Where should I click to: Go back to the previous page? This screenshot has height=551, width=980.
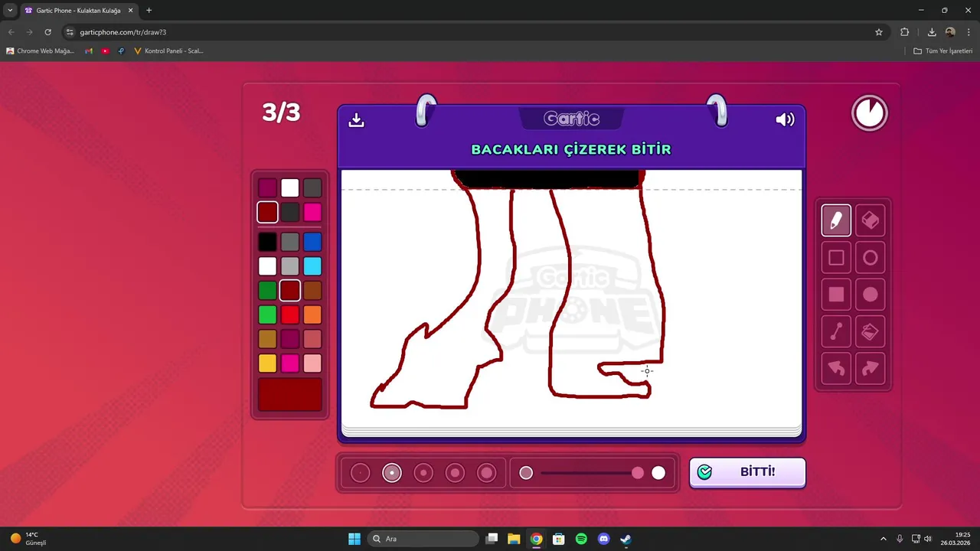point(11,32)
